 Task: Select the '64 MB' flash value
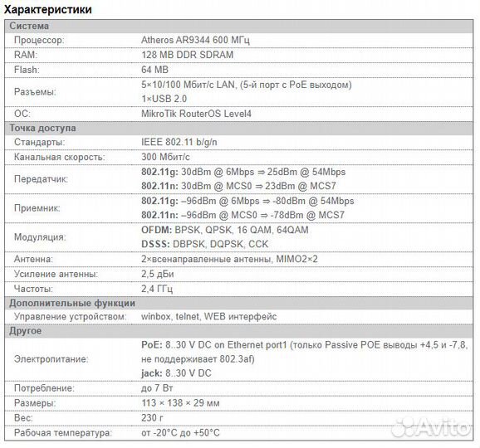coord(154,70)
